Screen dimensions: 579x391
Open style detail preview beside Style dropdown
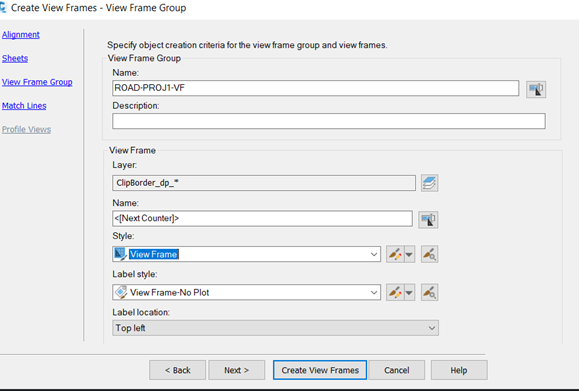coord(429,254)
